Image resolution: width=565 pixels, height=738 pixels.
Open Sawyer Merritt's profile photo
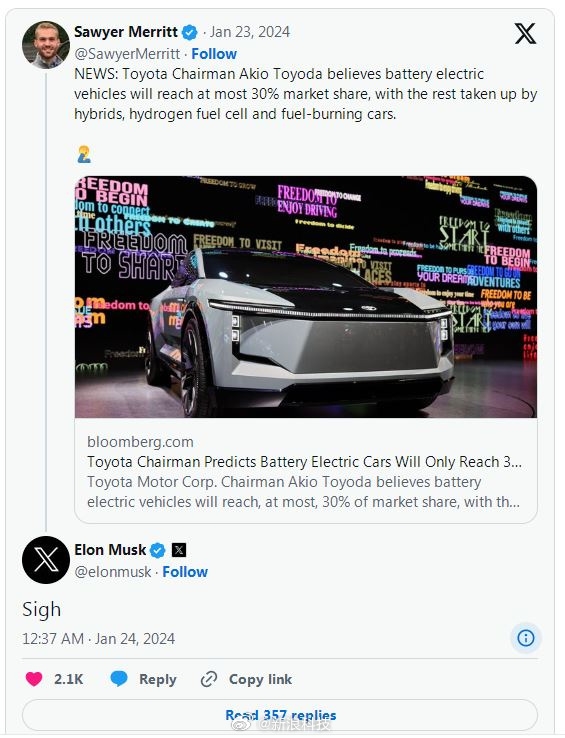[x=46, y=45]
